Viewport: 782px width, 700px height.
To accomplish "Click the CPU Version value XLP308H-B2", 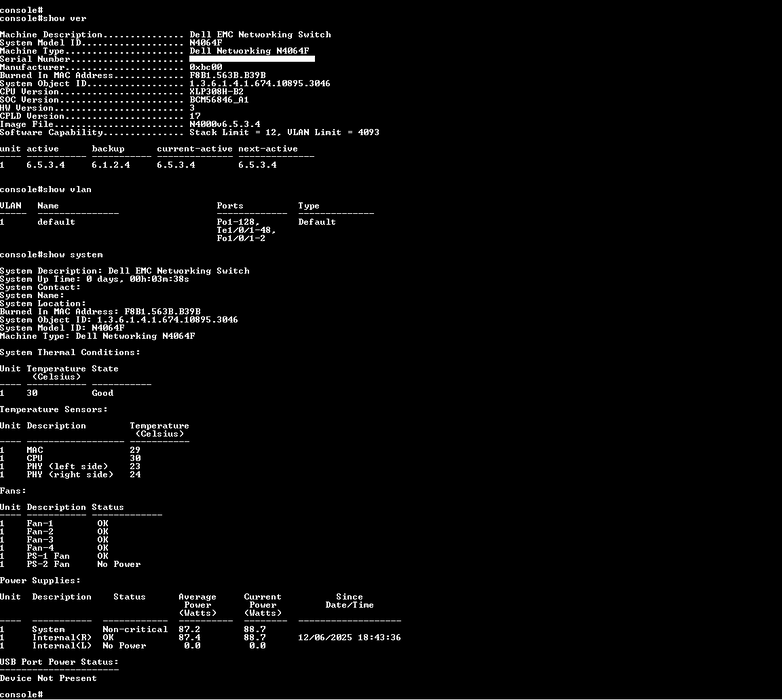I will (x=216, y=92).
